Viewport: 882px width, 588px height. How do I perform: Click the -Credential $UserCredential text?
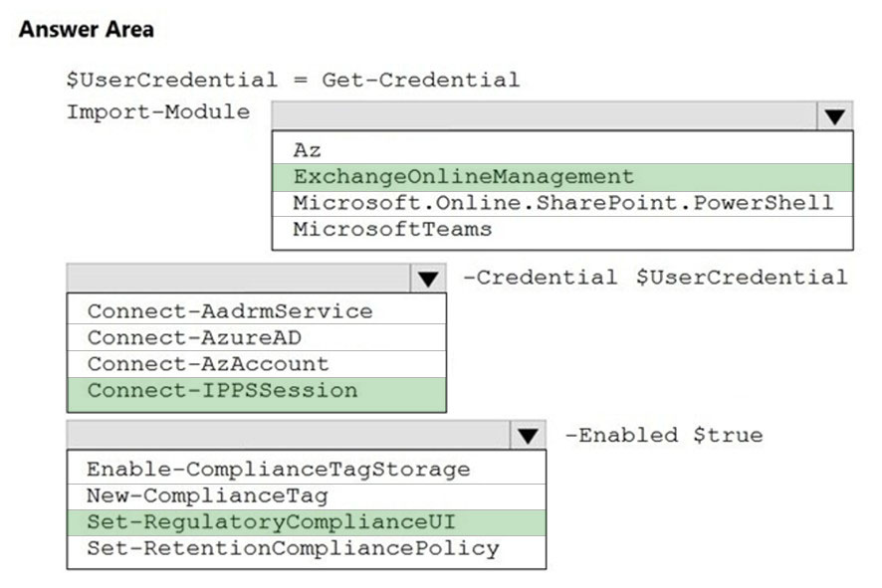point(655,278)
